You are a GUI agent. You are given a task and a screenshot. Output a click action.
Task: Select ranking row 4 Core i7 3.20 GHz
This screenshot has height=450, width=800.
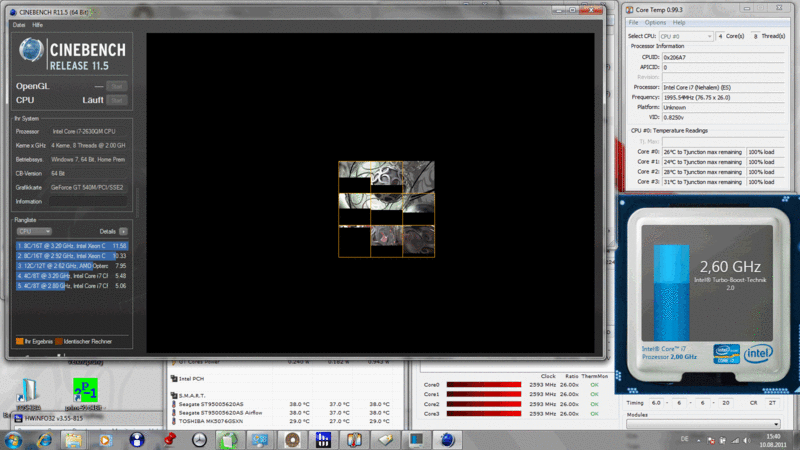(71, 276)
